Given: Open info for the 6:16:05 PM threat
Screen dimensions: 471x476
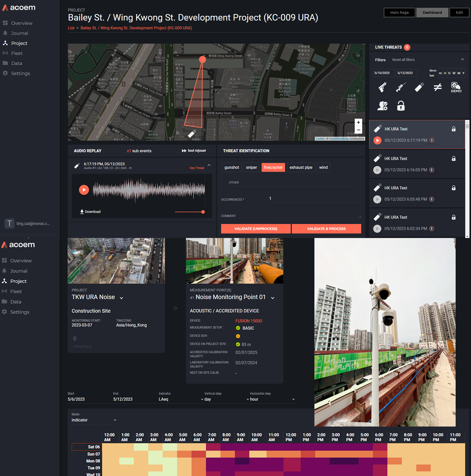Looking at the screenshot, I should pyautogui.click(x=432, y=170).
